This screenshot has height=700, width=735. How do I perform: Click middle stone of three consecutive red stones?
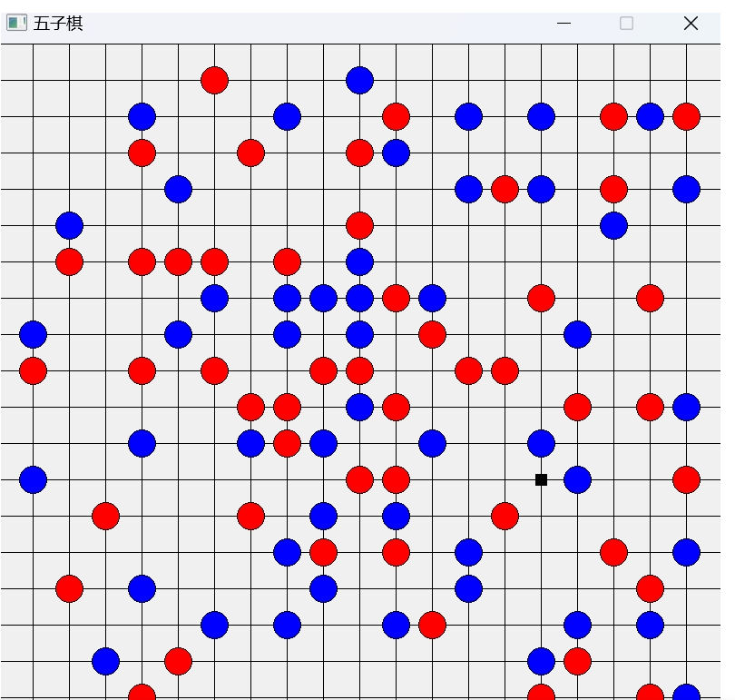(x=178, y=261)
